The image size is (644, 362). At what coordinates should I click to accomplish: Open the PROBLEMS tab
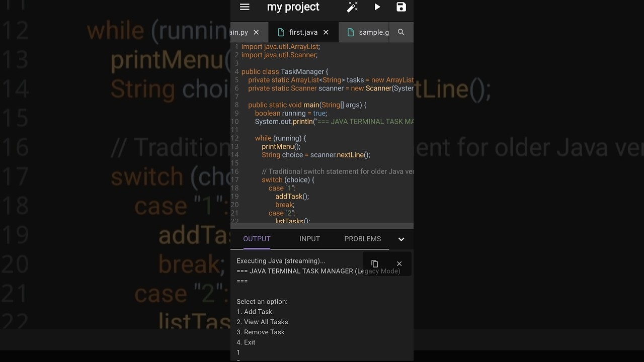[362, 239]
